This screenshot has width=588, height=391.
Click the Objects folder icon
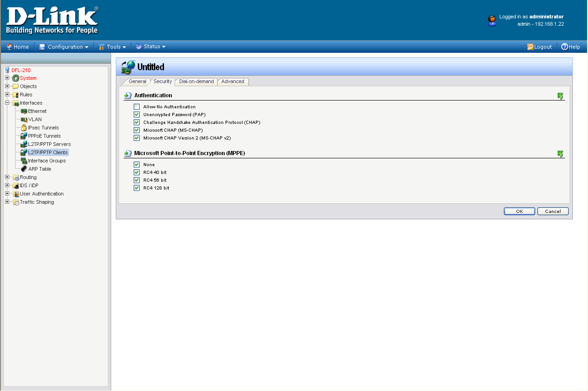(x=16, y=86)
